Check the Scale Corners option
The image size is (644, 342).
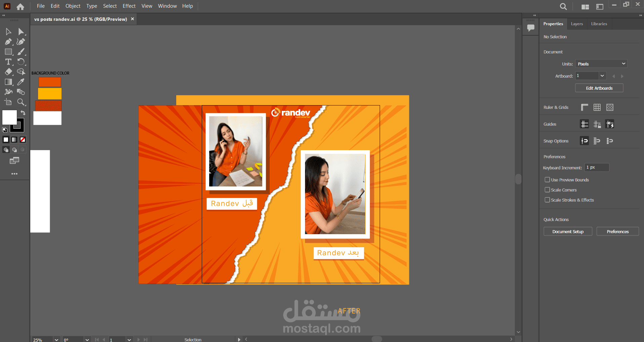(x=547, y=190)
